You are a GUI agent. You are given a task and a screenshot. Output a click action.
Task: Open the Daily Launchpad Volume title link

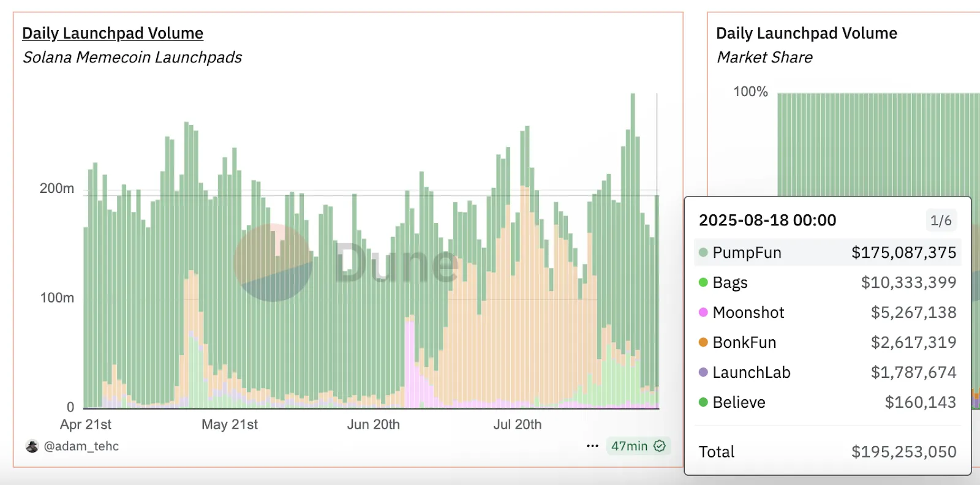[x=113, y=33]
